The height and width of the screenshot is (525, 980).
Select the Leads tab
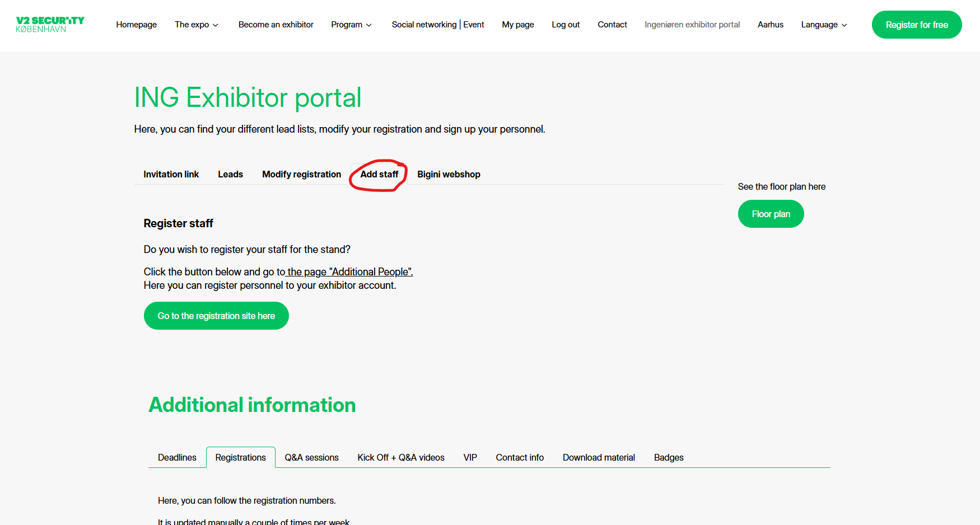coord(230,175)
